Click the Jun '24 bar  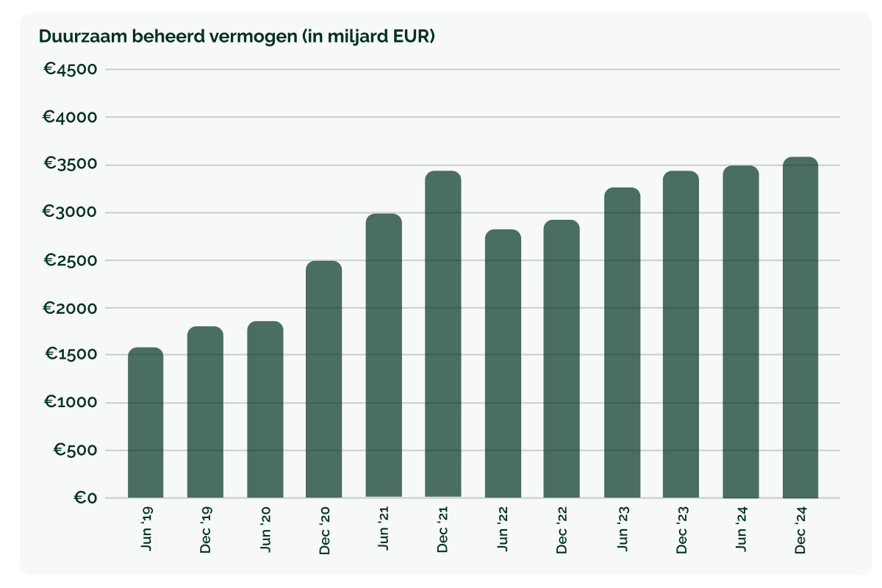click(x=740, y=331)
